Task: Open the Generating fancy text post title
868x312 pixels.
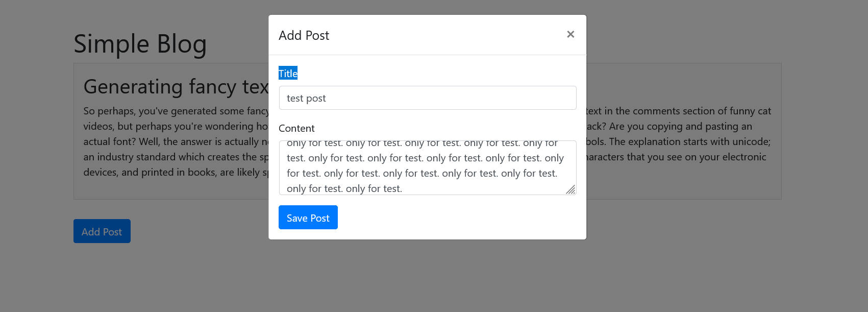Action: click(x=176, y=87)
